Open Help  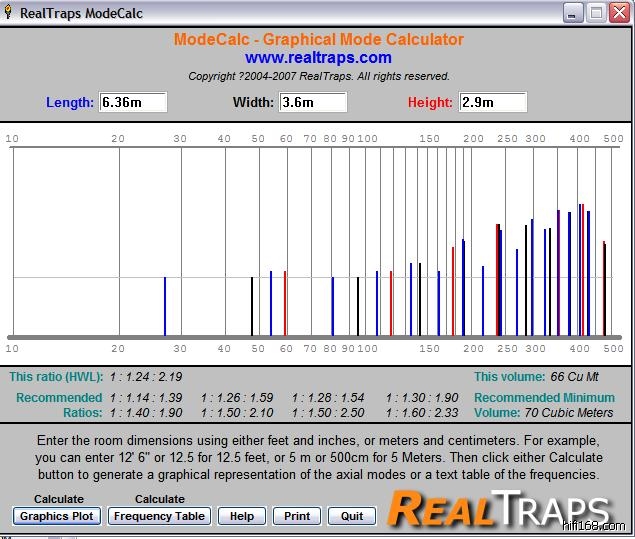[241, 516]
